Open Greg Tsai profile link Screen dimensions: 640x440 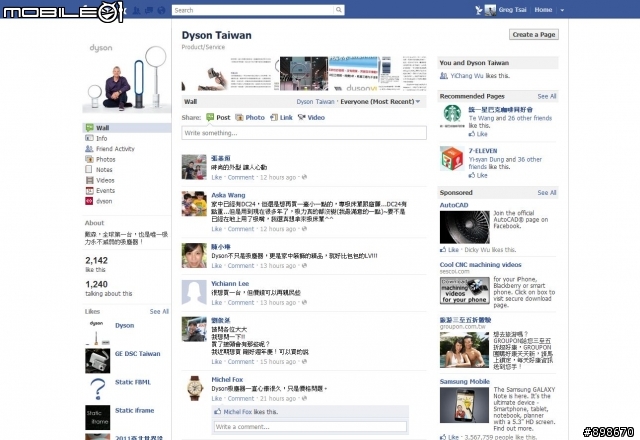click(512, 10)
